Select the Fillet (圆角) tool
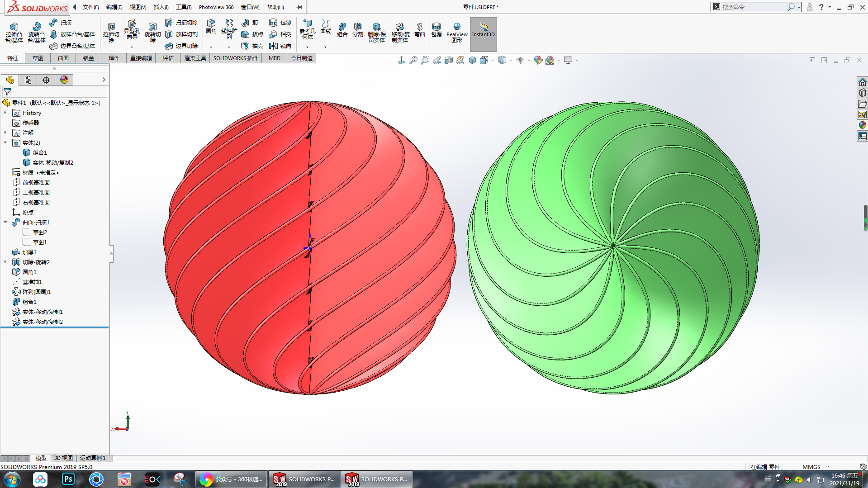 [x=211, y=27]
